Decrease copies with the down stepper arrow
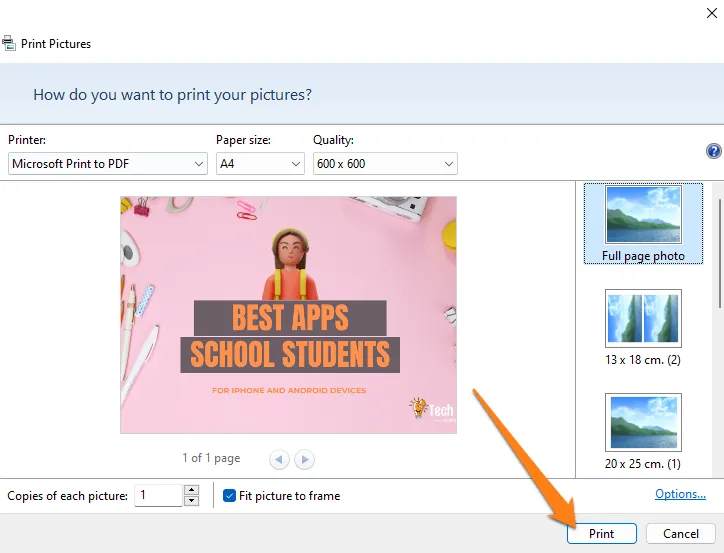Image resolution: width=724 pixels, height=553 pixels. coord(191,501)
